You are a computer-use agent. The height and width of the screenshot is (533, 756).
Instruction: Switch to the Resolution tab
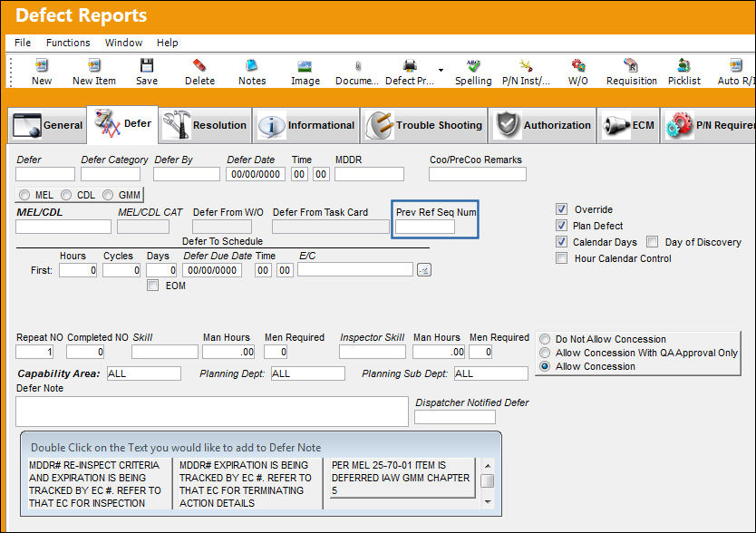point(205,125)
